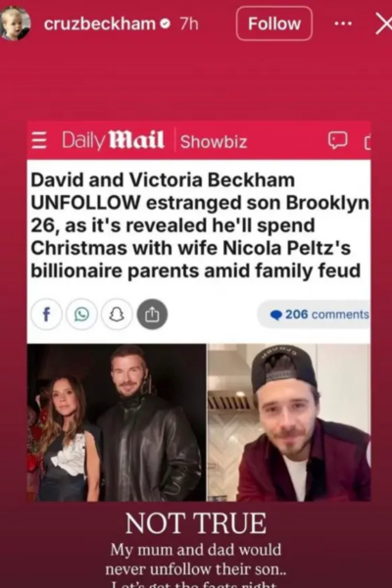Share the article on Snapchat
This screenshot has width=392, height=588.
click(117, 315)
